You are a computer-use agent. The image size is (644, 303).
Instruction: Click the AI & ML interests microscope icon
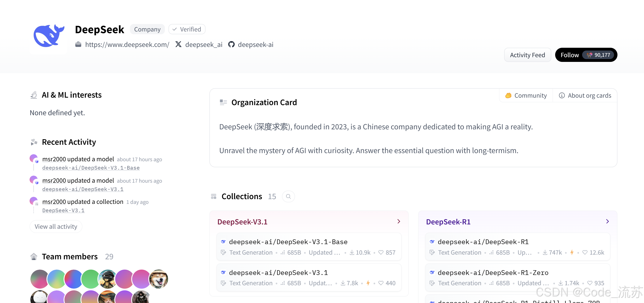coord(34,95)
